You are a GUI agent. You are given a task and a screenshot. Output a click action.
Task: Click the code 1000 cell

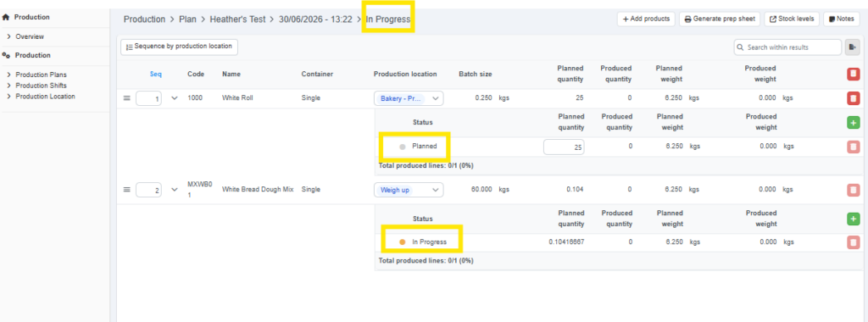[195, 98]
